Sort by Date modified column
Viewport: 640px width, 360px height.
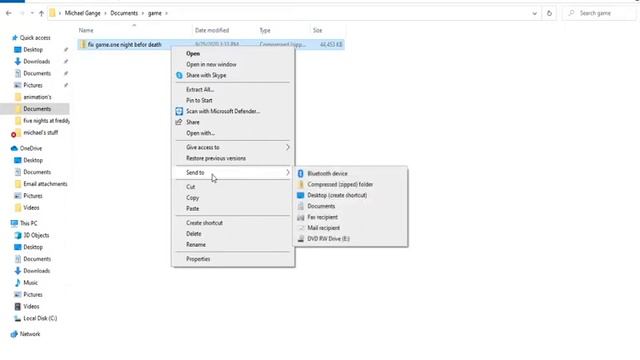[x=212, y=30]
